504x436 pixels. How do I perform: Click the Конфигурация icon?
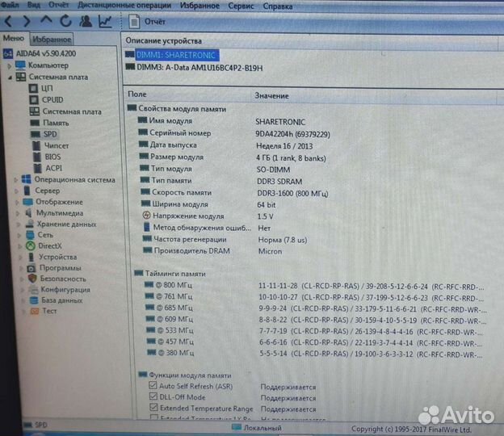[x=33, y=289]
